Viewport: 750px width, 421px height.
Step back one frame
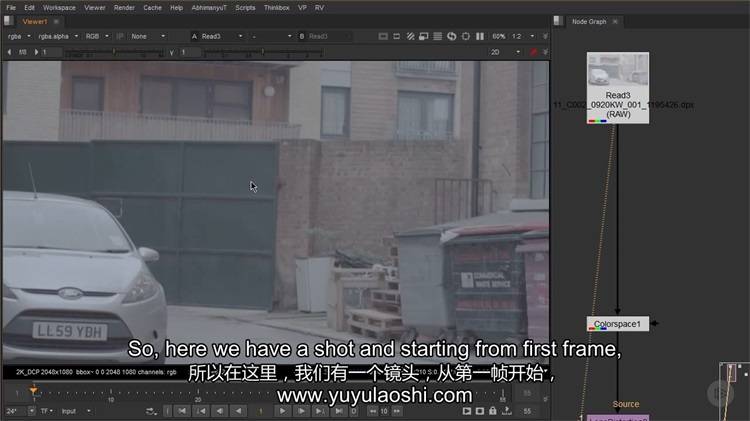tap(220, 411)
